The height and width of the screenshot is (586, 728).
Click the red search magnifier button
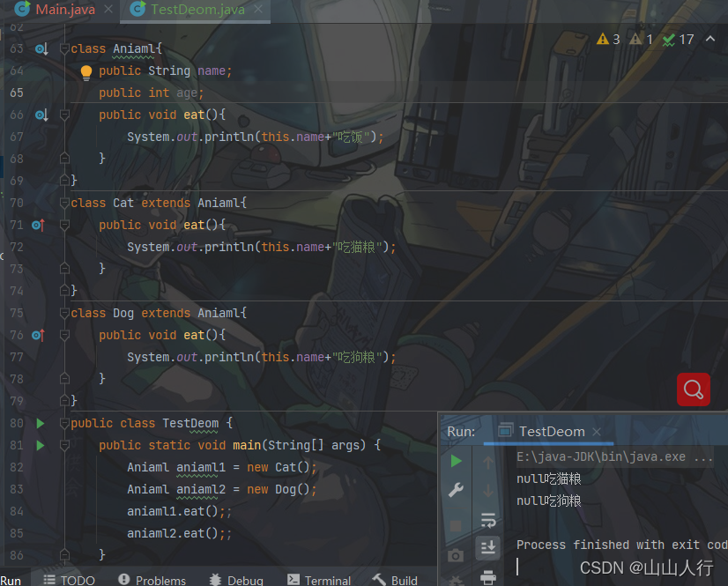click(693, 389)
